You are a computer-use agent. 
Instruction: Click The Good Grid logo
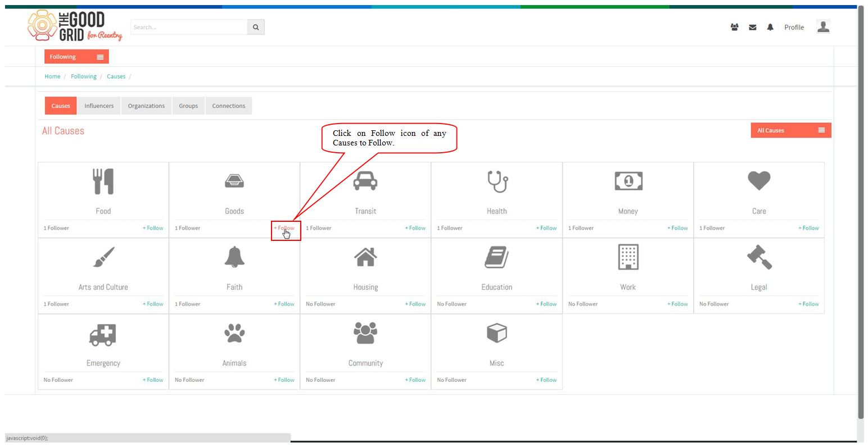pyautogui.click(x=75, y=26)
